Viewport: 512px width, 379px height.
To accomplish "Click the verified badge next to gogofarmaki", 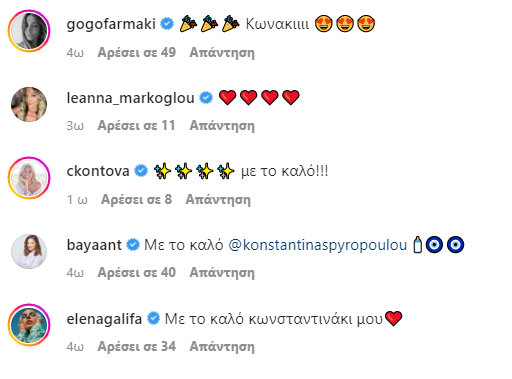I will click(x=167, y=24).
